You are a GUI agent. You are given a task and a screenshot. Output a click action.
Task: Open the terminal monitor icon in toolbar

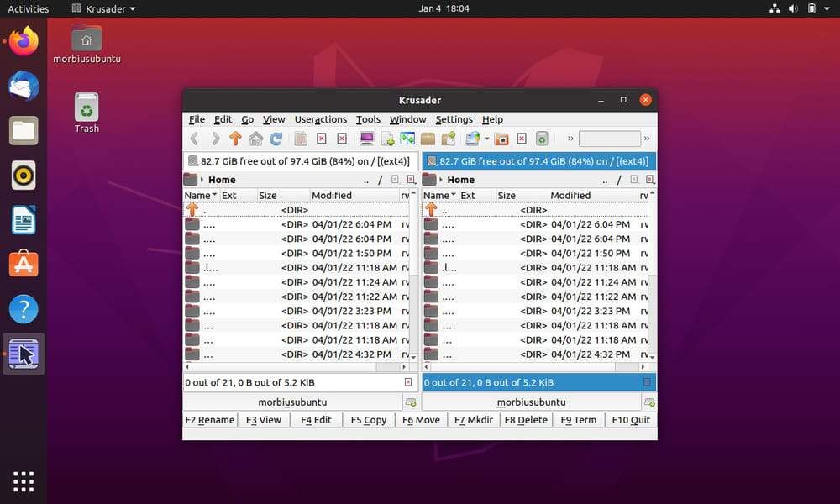366,139
